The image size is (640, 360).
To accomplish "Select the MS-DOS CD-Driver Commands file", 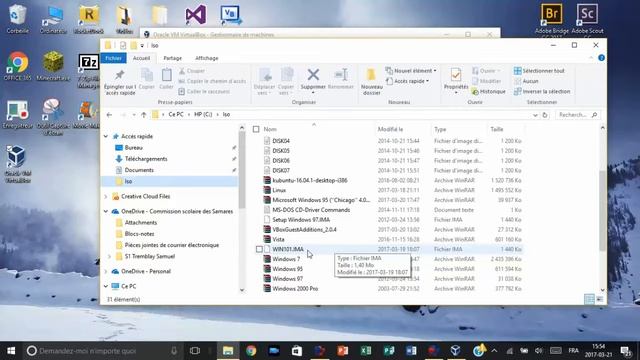I will point(311,210).
